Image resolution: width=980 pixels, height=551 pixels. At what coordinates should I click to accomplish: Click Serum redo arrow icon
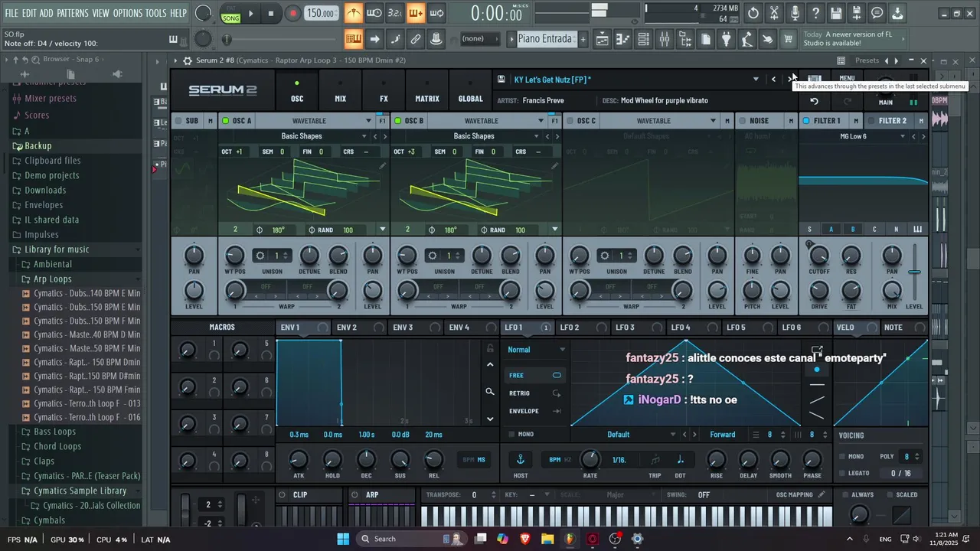(847, 101)
